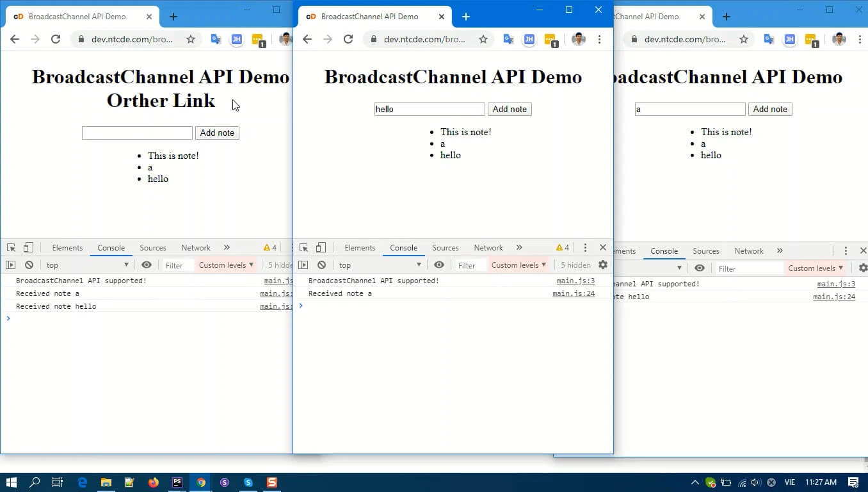Click the yellow extension icon in middle window
Screen dimensions: 868x492
(551, 40)
